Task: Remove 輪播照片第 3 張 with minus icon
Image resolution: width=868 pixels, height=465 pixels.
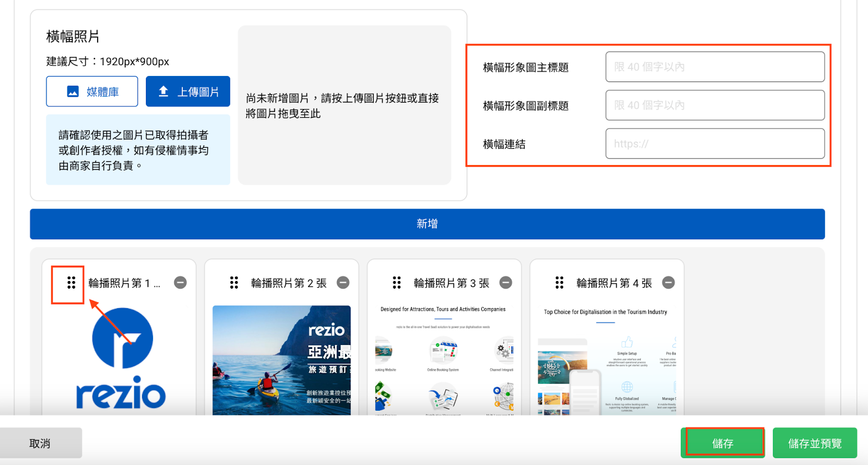Action: (x=506, y=283)
